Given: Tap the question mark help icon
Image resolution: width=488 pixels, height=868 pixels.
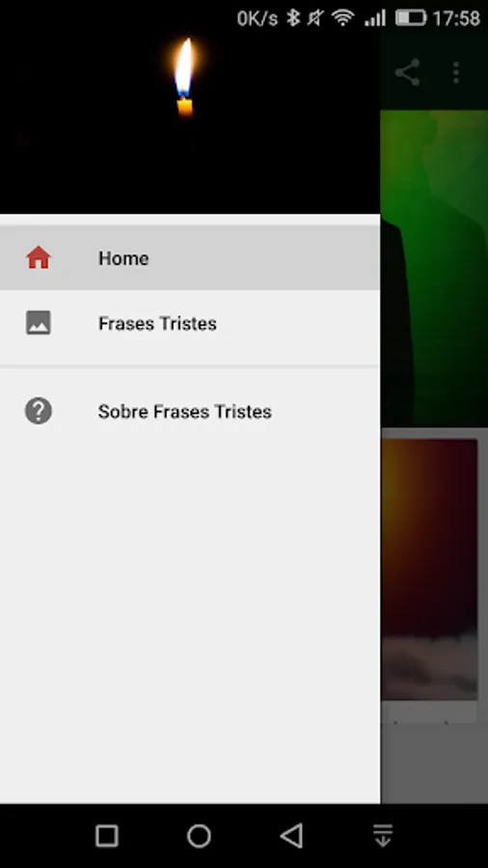Looking at the screenshot, I should (39, 411).
